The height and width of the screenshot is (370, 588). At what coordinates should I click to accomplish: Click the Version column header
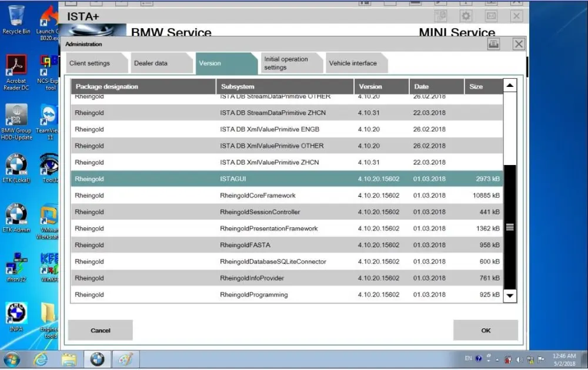click(382, 86)
